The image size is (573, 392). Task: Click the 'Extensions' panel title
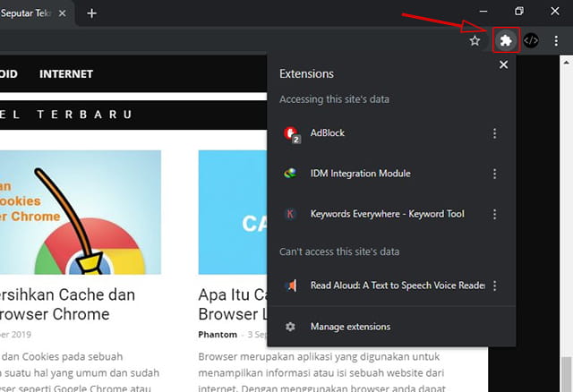point(306,73)
